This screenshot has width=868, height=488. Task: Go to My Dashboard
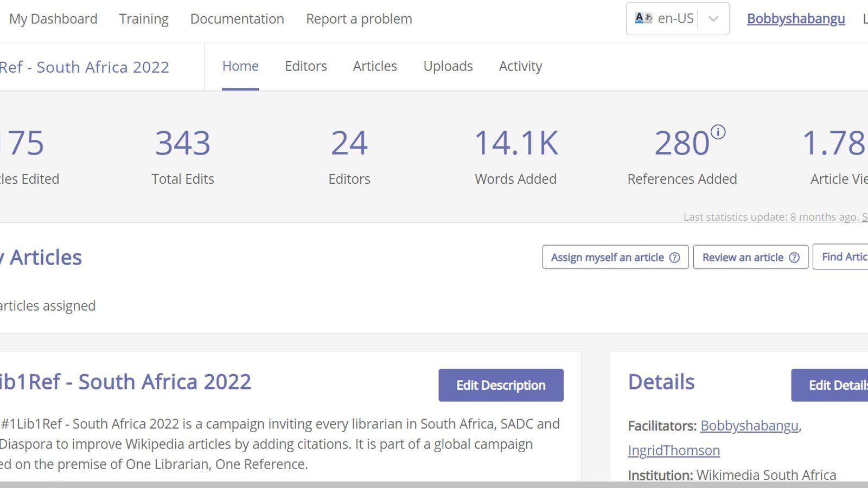pos(53,19)
